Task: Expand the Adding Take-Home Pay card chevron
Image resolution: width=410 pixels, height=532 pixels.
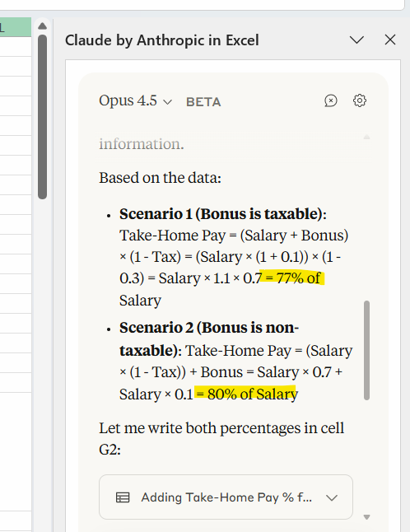Action: click(332, 497)
